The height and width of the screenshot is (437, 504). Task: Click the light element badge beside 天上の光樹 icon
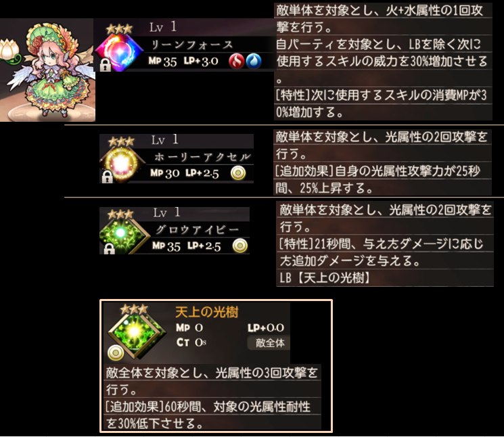(x=116, y=353)
